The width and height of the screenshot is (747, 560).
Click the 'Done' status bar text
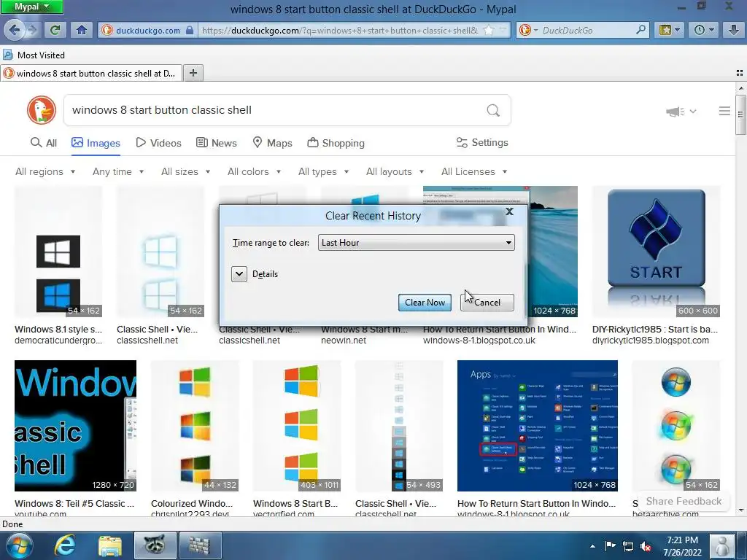pyautogui.click(x=12, y=524)
